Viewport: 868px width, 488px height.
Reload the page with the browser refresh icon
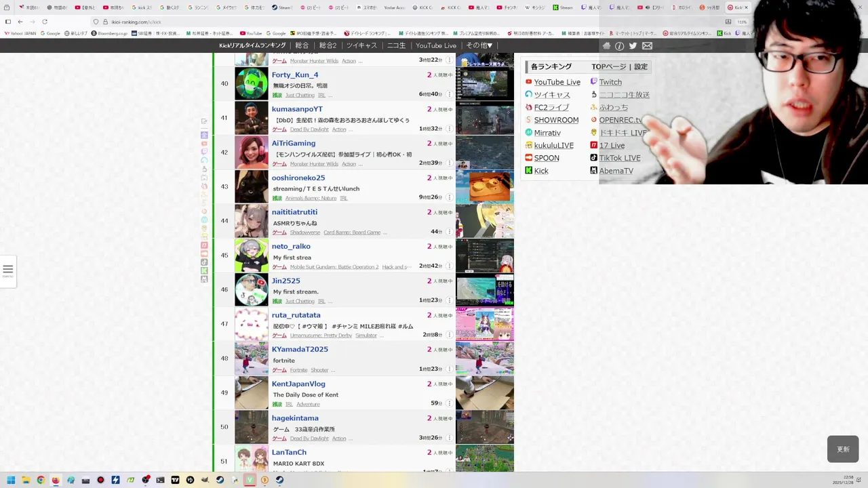[x=45, y=22]
